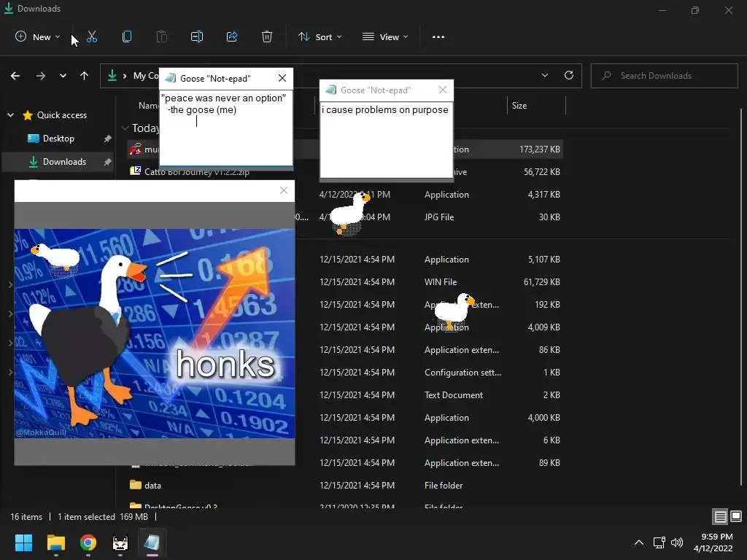Image resolution: width=747 pixels, height=560 pixels.
Task: Click the goose standing near the JPG File row
Action: 349,214
